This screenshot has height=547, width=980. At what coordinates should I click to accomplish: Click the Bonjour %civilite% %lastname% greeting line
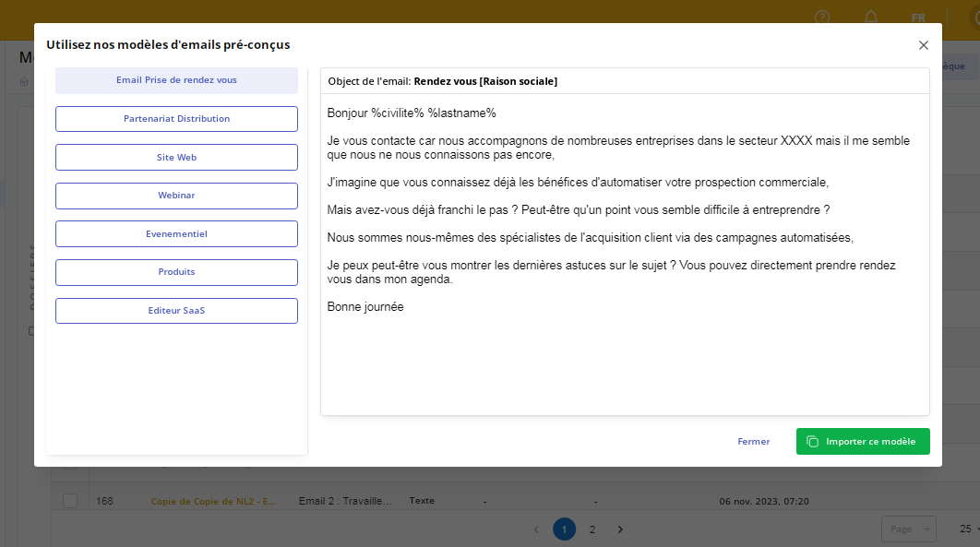[412, 113]
